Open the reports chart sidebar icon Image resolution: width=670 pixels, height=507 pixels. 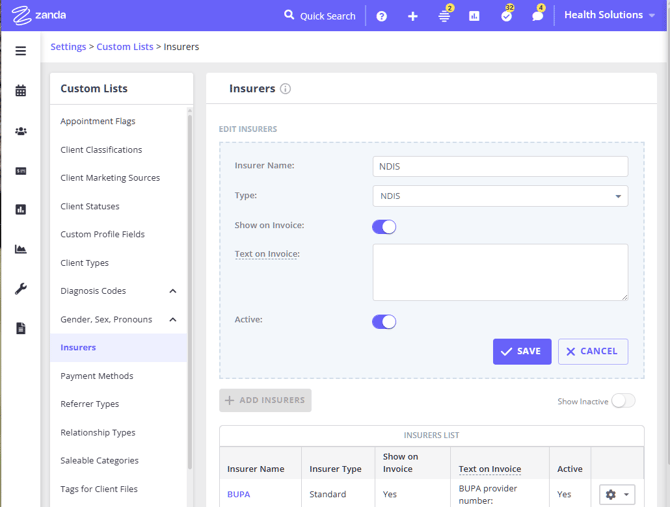[x=20, y=210]
